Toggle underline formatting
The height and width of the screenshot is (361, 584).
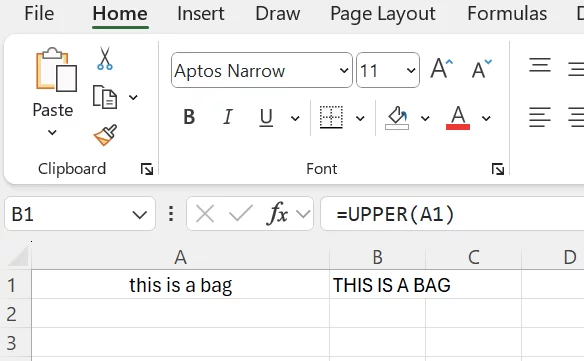click(x=266, y=118)
